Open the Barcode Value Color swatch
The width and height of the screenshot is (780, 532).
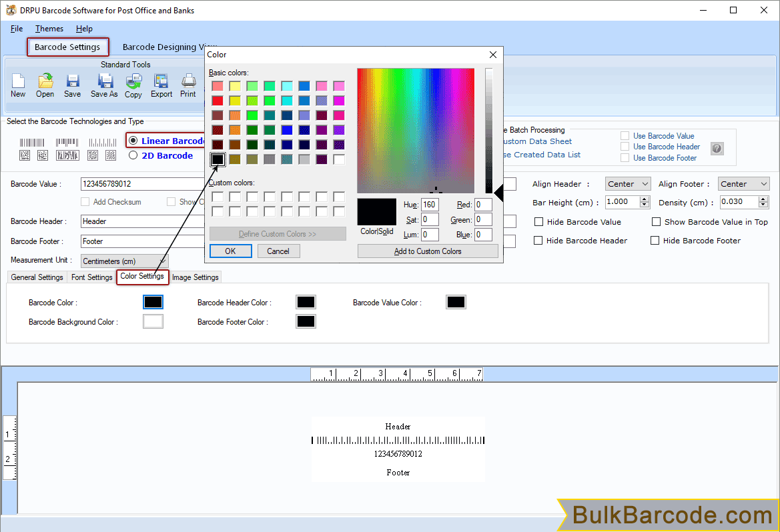(456, 302)
